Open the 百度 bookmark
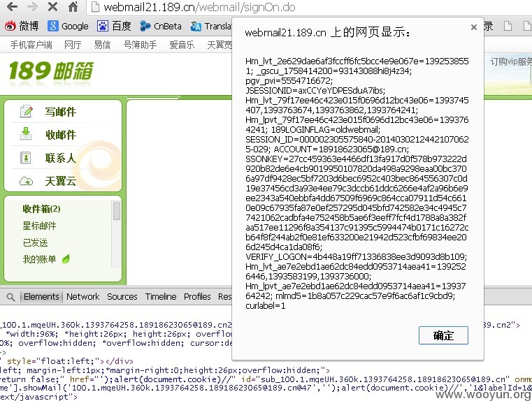This screenshot has width=532, height=401. click(114, 26)
